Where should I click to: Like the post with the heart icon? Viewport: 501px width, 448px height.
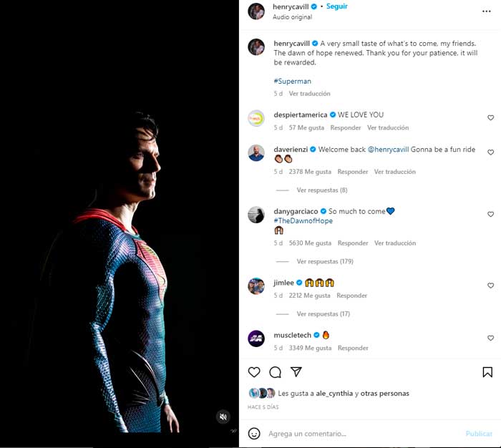(254, 372)
